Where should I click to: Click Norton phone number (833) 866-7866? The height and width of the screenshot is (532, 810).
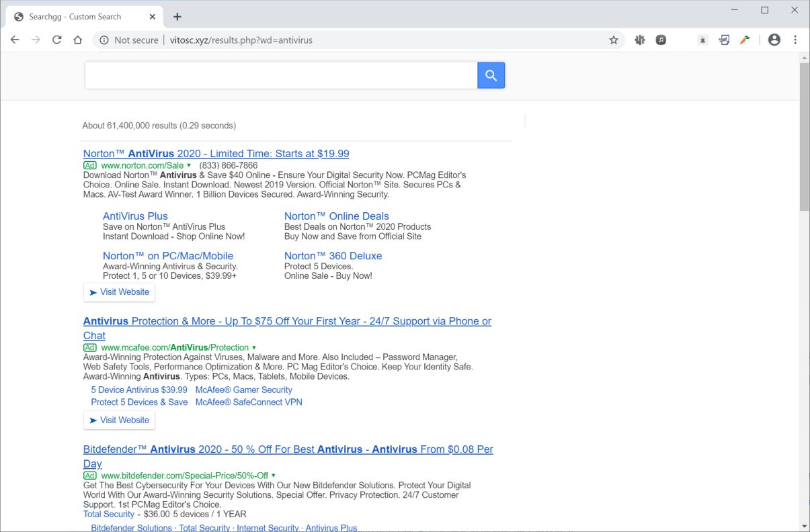(229, 165)
